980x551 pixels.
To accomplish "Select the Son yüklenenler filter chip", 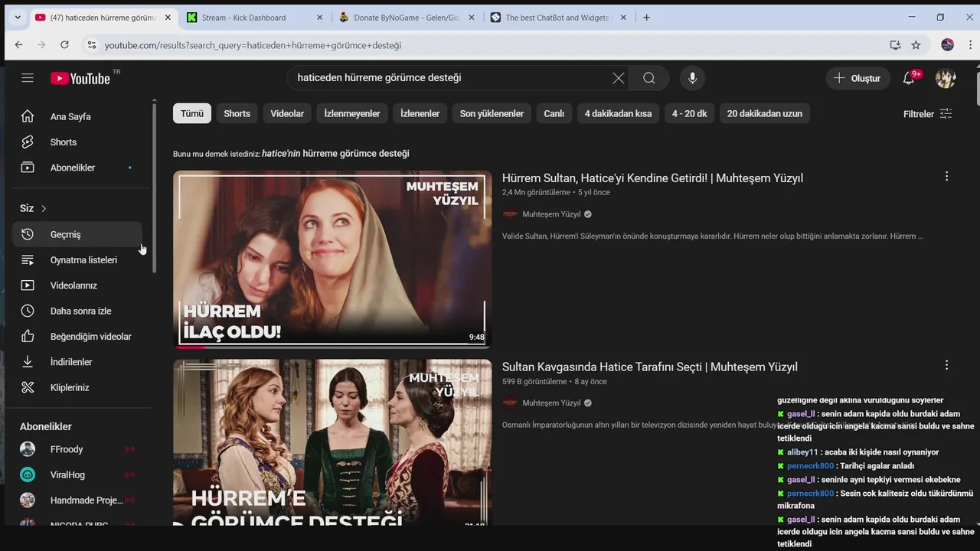I will (x=492, y=113).
